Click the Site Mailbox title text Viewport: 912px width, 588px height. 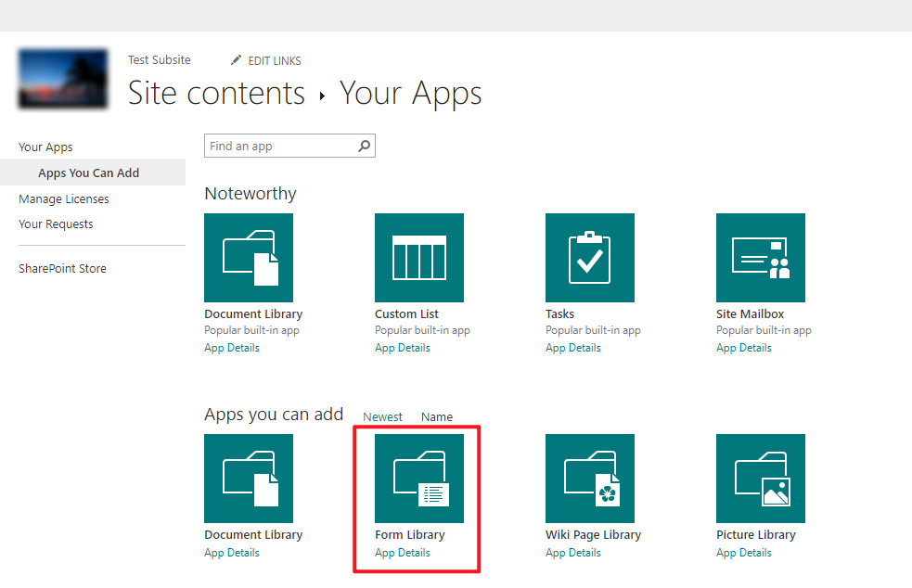pos(750,314)
